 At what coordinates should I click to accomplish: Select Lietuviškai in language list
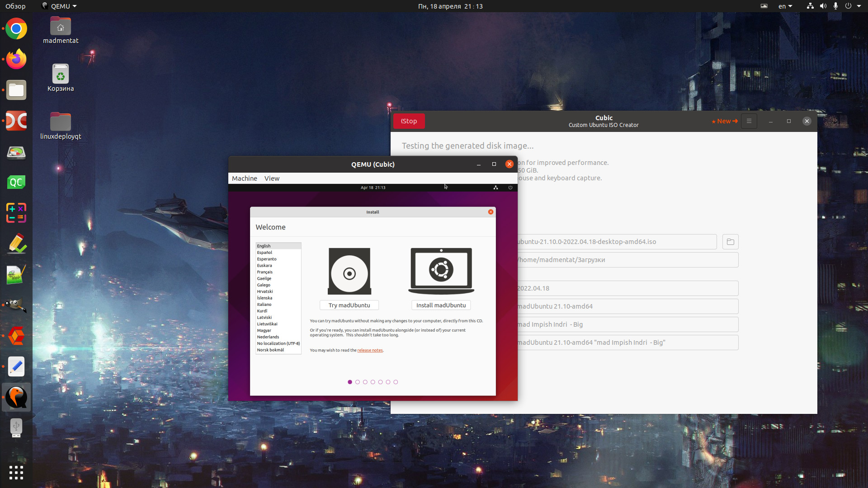(x=278, y=324)
